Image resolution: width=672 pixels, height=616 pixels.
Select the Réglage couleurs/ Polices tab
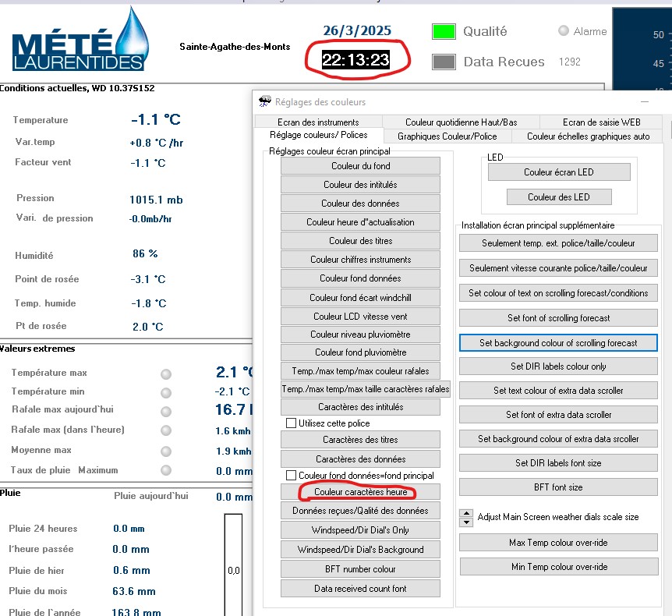[318, 135]
